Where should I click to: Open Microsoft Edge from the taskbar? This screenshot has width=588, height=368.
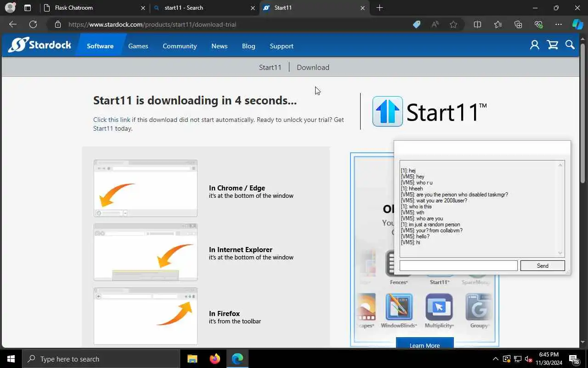[237, 359]
